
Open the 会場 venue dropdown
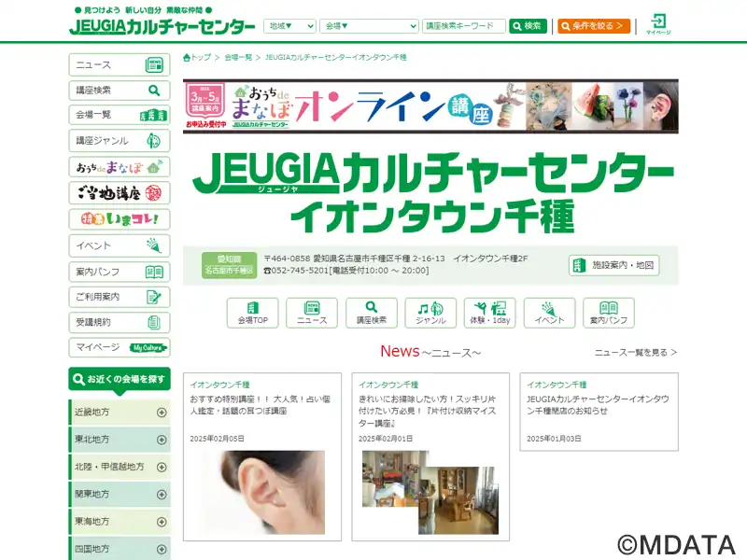click(369, 26)
